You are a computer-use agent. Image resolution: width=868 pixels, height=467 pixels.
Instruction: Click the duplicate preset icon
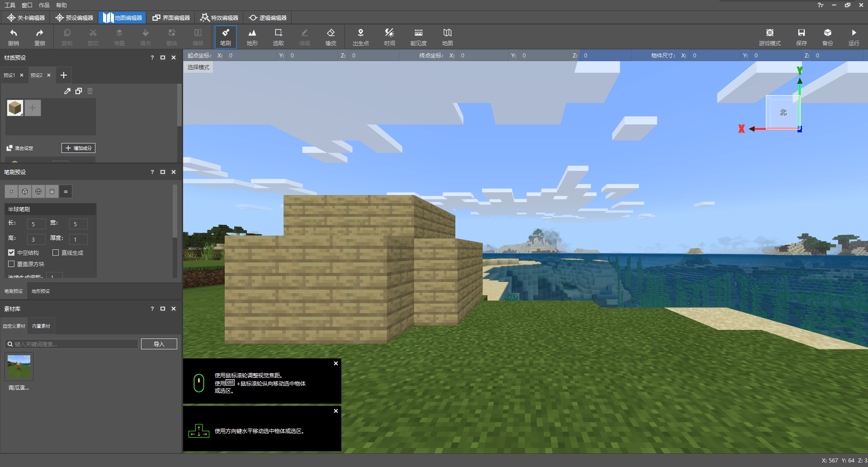point(79,91)
